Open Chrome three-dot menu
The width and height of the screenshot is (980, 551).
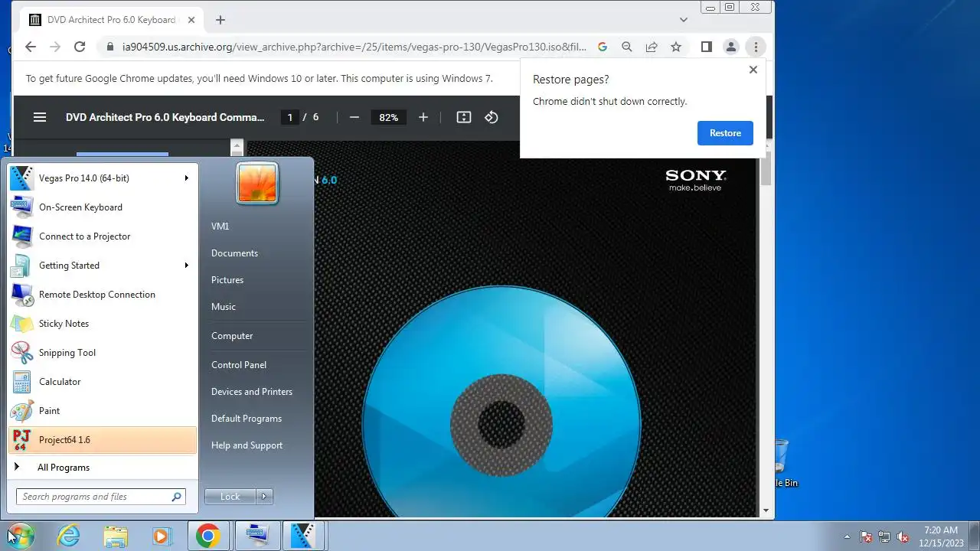pyautogui.click(x=756, y=47)
